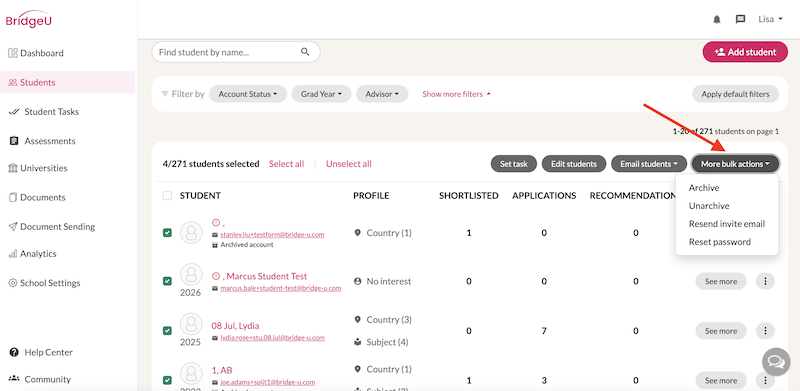
Task: Open the messages chat icon in header
Action: (x=740, y=19)
